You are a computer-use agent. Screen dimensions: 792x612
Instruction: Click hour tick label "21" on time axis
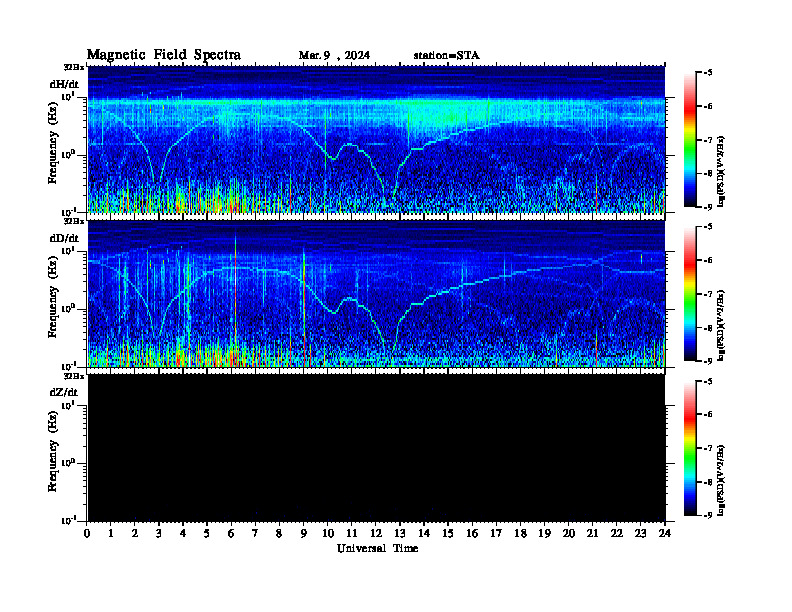592,533
